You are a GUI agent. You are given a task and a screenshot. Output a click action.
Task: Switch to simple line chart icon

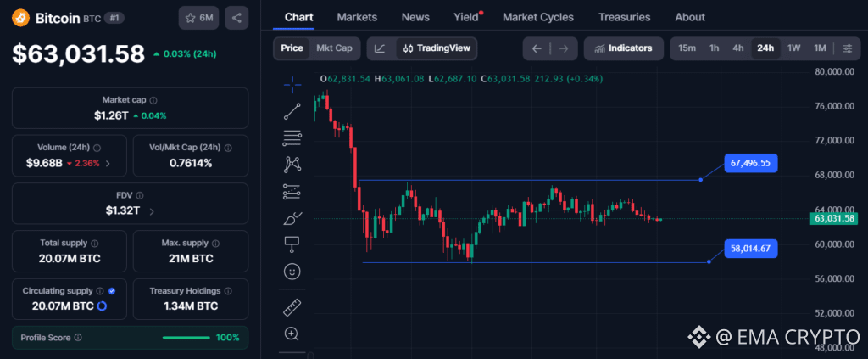pos(380,48)
